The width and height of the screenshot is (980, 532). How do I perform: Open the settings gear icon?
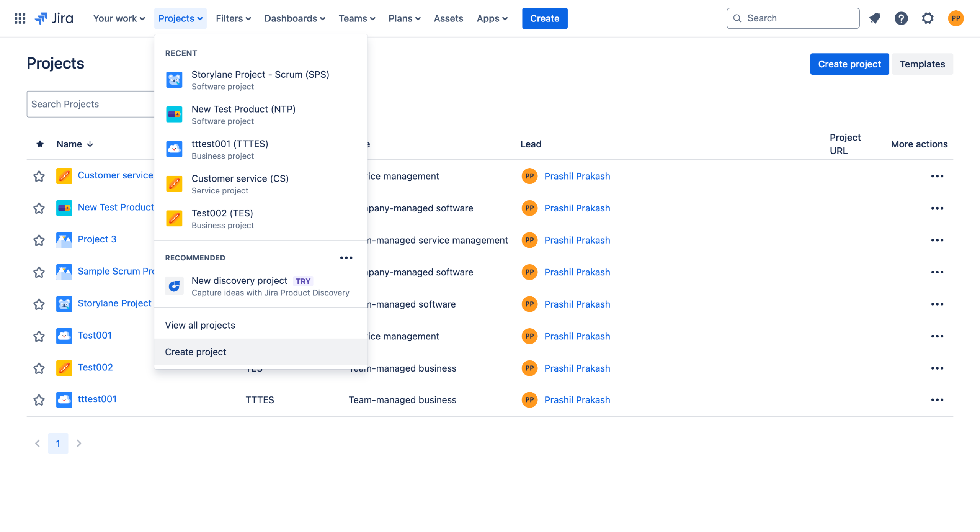928,18
